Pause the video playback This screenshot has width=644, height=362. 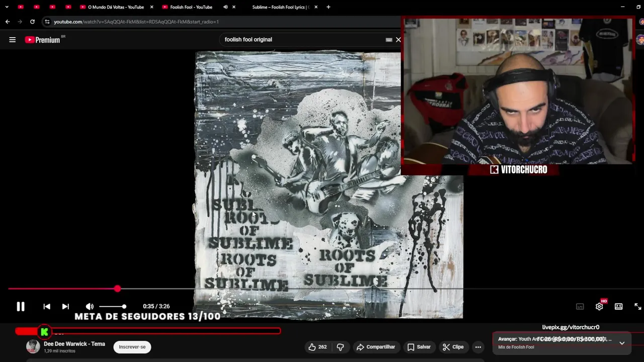(21, 306)
